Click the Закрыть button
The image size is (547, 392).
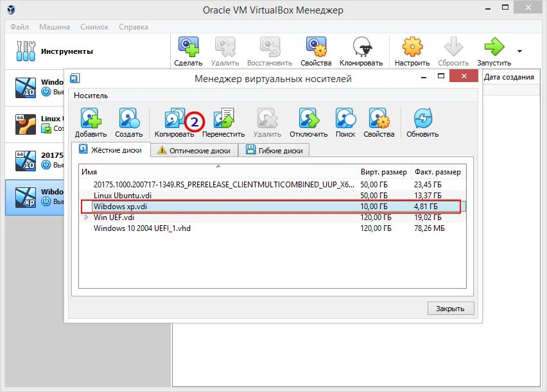tap(450, 309)
